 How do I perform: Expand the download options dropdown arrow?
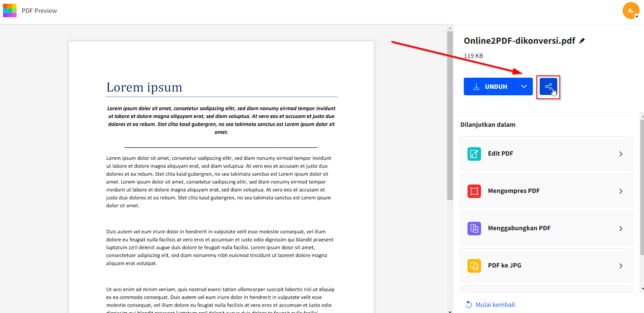click(524, 86)
